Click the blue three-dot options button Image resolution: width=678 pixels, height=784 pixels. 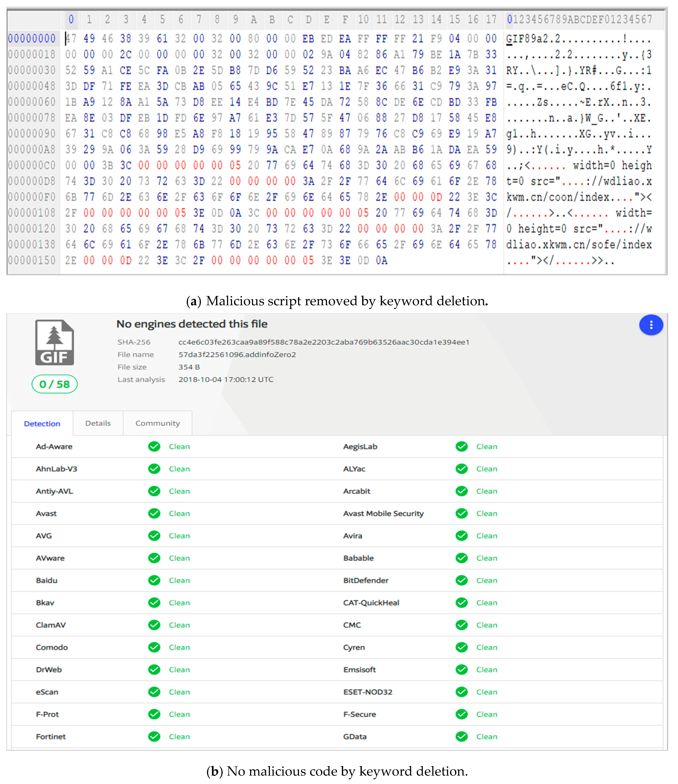(x=651, y=325)
